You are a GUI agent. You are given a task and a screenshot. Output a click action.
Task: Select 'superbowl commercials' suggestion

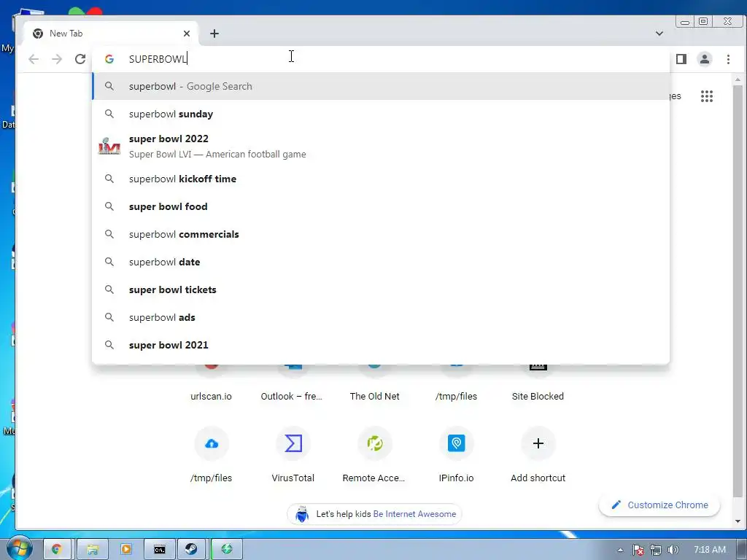[x=381, y=234]
